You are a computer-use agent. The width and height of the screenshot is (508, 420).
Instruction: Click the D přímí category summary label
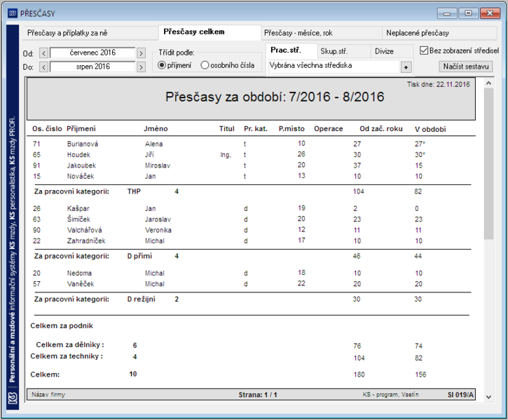[x=139, y=256]
